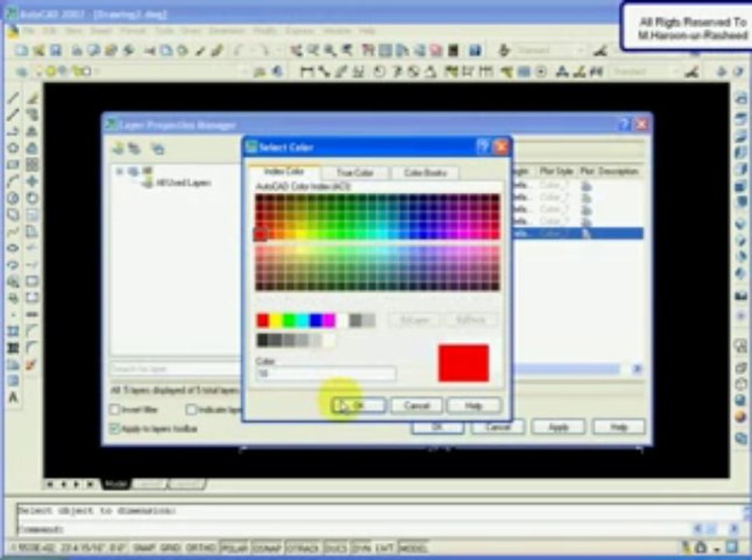The image size is (752, 560).
Task: Switch to the Color Books tab
Action: pos(425,173)
